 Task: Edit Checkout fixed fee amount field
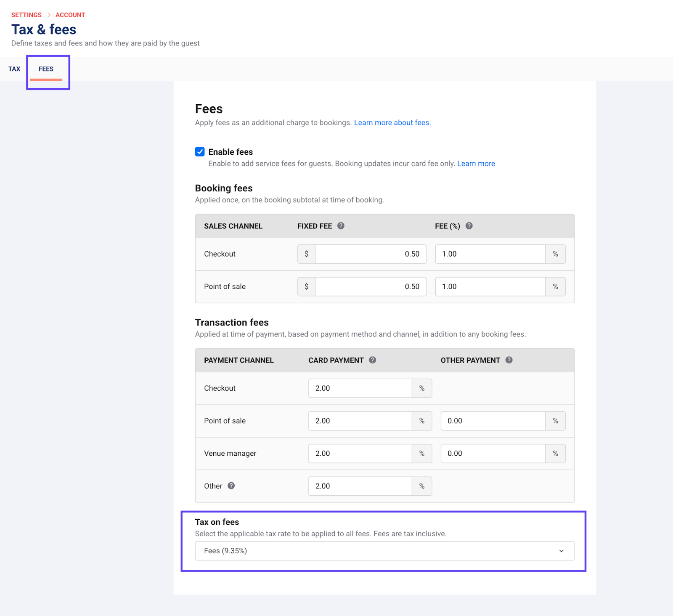pos(371,254)
